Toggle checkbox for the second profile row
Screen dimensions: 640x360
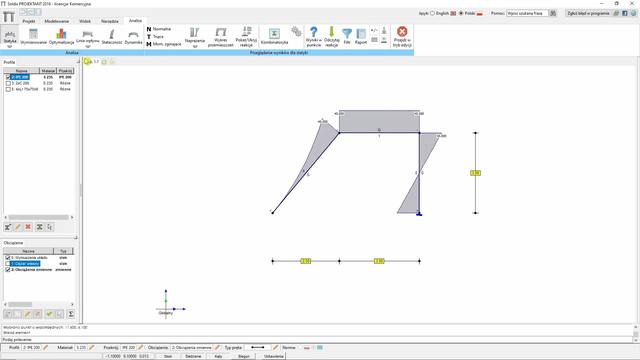(x=8, y=83)
